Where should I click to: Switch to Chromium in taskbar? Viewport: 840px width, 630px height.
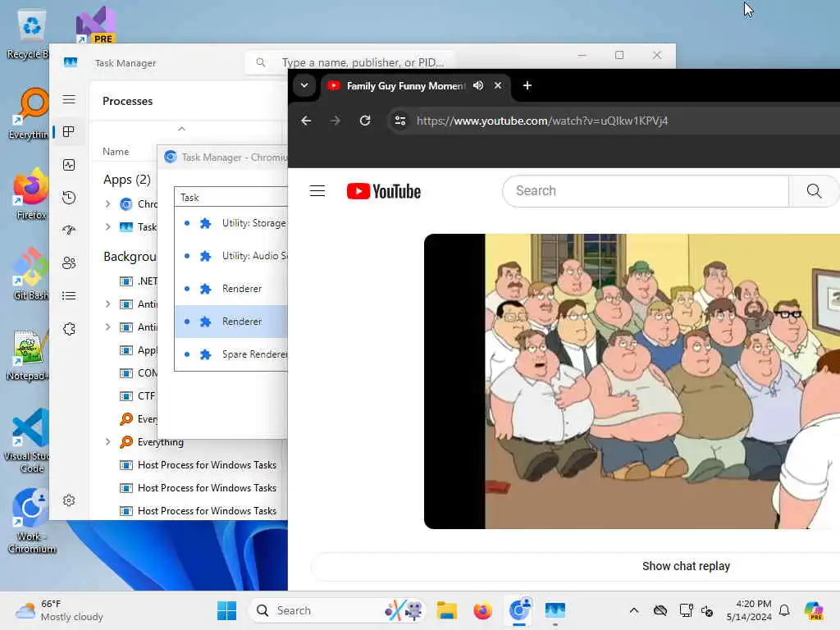pyautogui.click(x=519, y=610)
